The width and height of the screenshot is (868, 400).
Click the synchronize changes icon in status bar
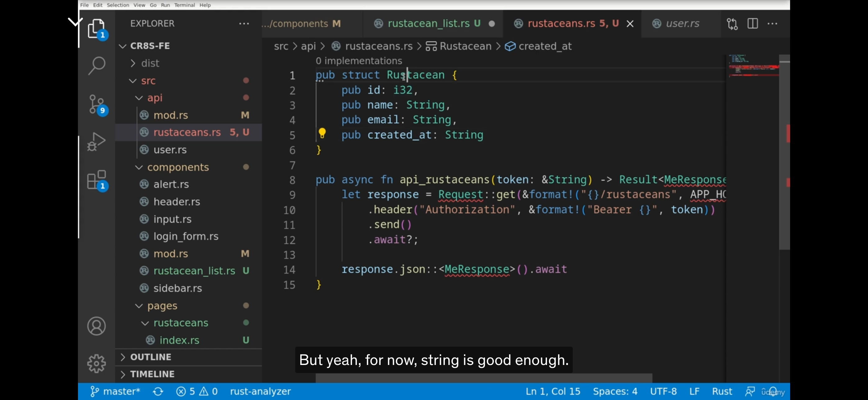click(158, 392)
